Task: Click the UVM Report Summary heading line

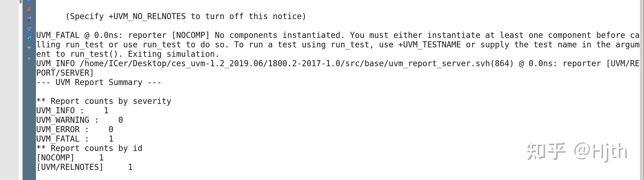Action: pyautogui.click(x=99, y=82)
